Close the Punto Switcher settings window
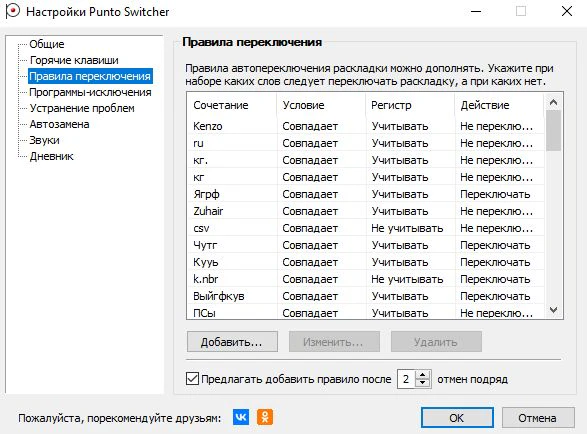587x434 pixels. click(567, 11)
